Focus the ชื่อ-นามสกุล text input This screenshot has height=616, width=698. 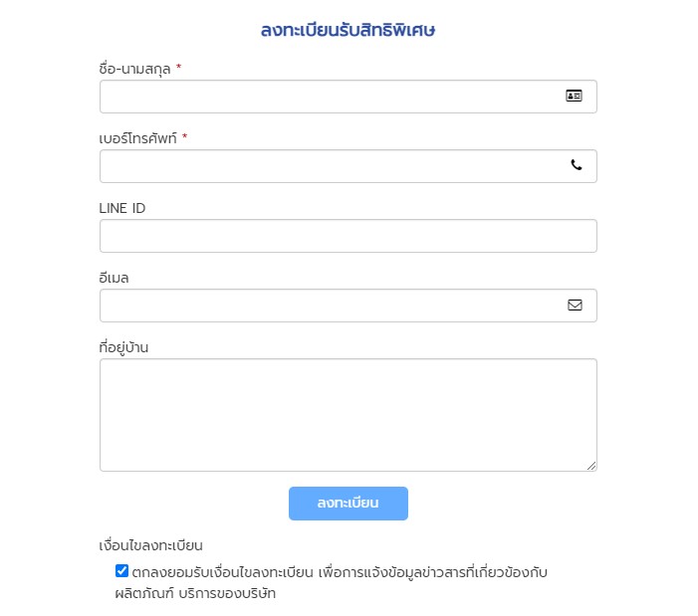pyautogui.click(x=329, y=97)
